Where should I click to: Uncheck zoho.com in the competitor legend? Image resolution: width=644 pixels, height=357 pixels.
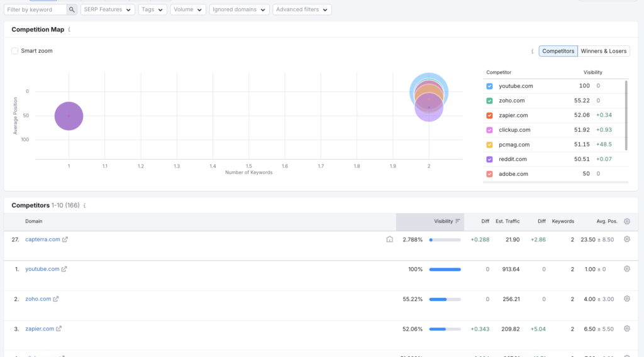pyautogui.click(x=489, y=101)
